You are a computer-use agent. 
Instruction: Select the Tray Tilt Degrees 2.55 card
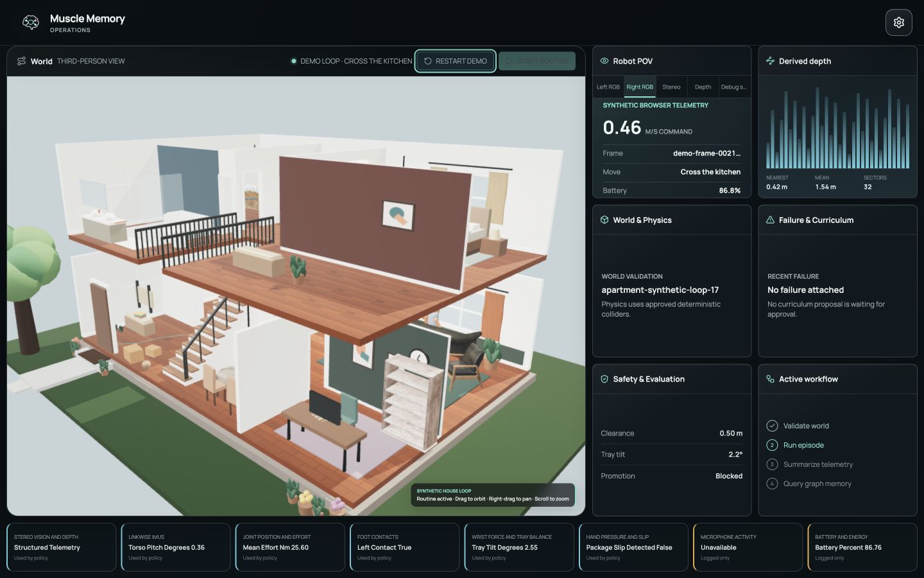[x=519, y=547]
